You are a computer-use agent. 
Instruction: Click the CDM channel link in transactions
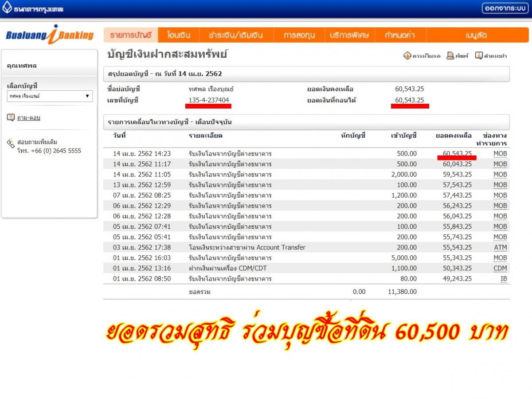(x=500, y=268)
